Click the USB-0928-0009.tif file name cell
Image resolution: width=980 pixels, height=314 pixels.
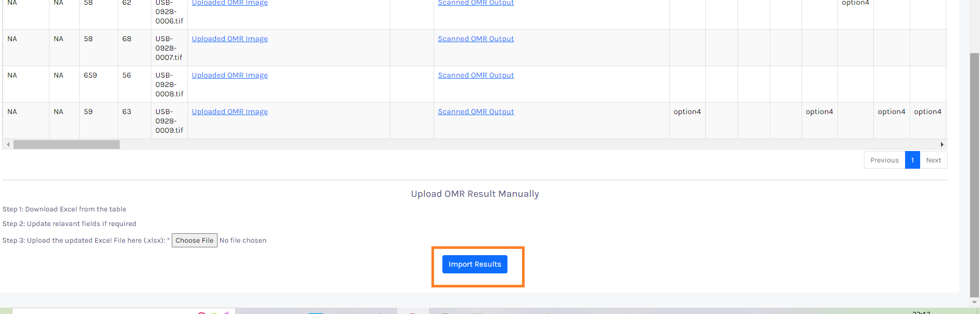(169, 121)
